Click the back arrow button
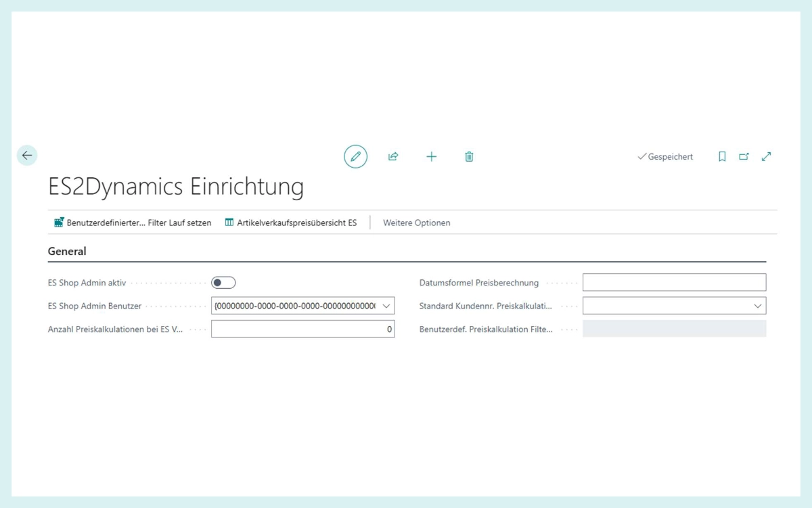The height and width of the screenshot is (508, 812). pyautogui.click(x=27, y=156)
